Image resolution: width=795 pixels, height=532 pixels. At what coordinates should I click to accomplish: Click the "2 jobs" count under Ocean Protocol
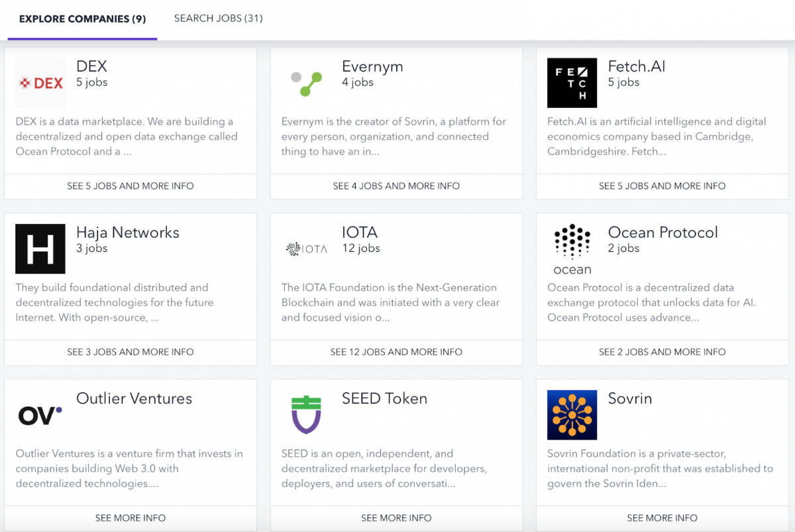624,248
